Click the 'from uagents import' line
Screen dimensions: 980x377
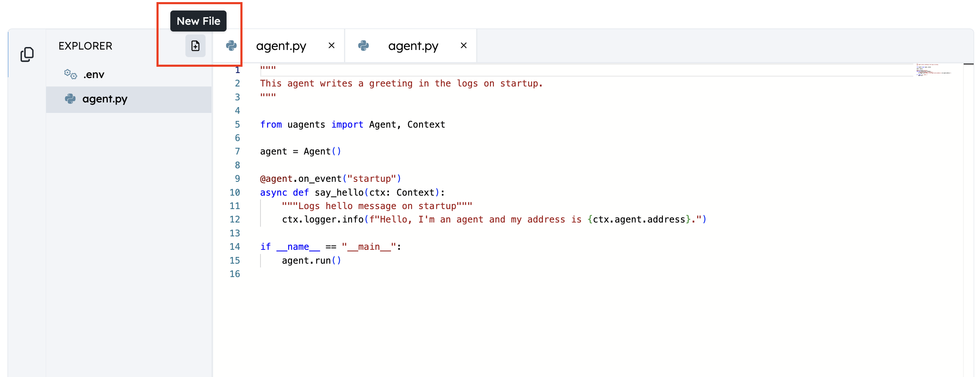pyautogui.click(x=352, y=125)
